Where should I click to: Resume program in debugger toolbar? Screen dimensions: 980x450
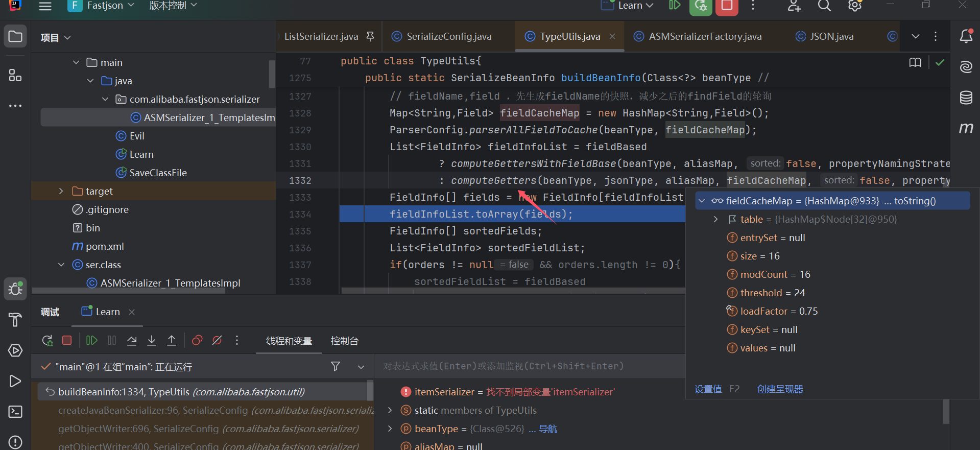pyautogui.click(x=92, y=341)
